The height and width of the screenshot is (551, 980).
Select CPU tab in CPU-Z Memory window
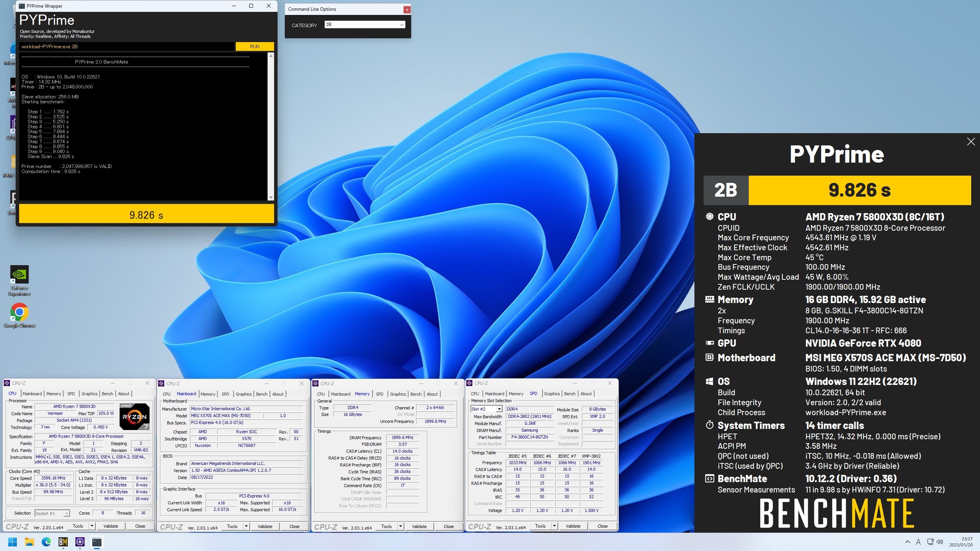click(321, 394)
